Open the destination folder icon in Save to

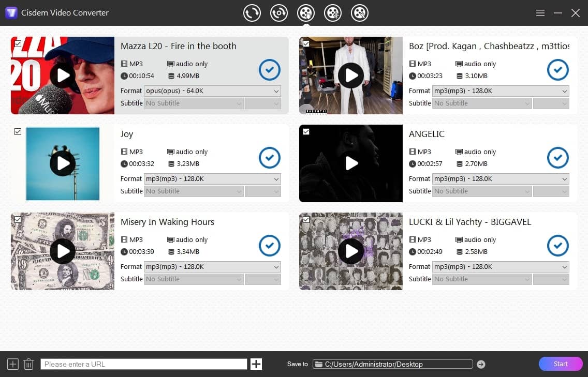319,364
